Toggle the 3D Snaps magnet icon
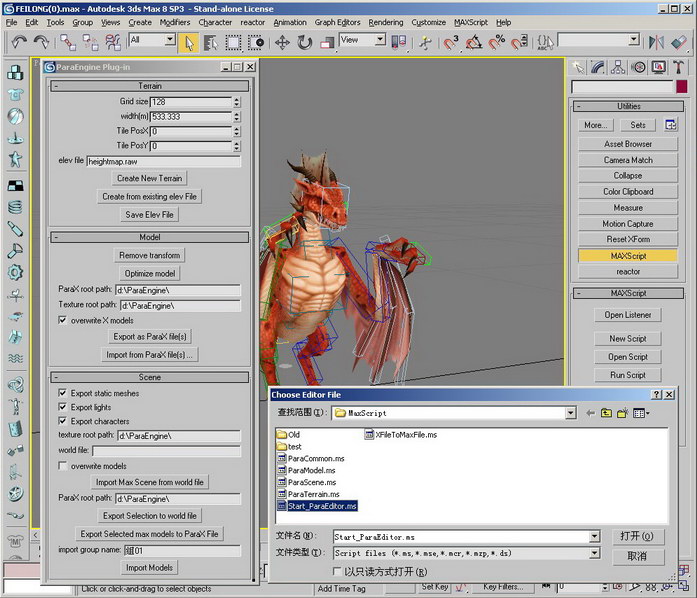Viewport: 697px width, 598px height. (x=450, y=43)
